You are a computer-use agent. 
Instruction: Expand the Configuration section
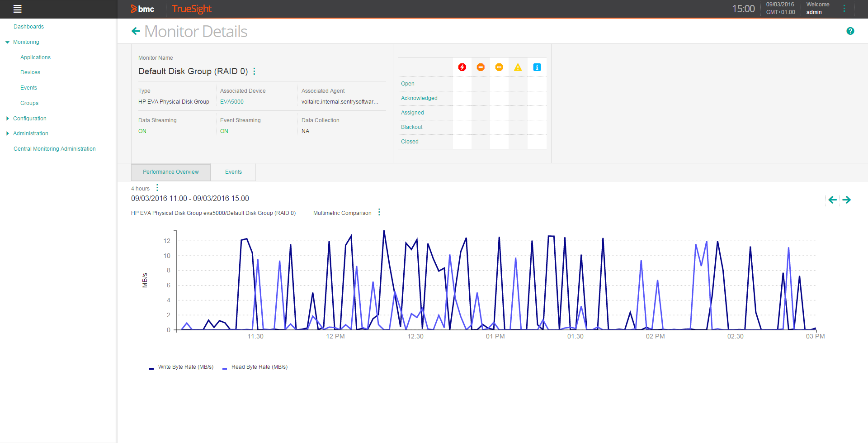tap(7, 119)
